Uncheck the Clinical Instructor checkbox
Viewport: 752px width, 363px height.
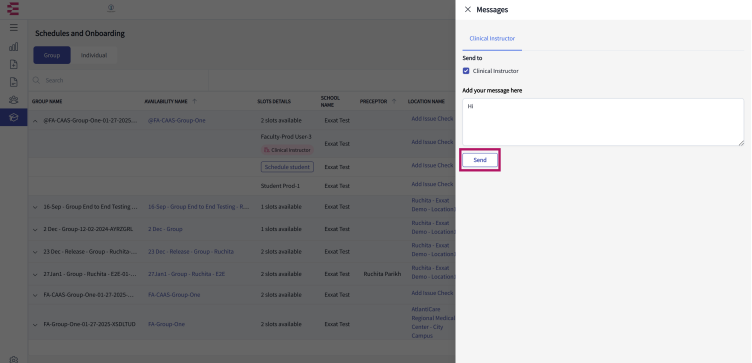pyautogui.click(x=466, y=71)
